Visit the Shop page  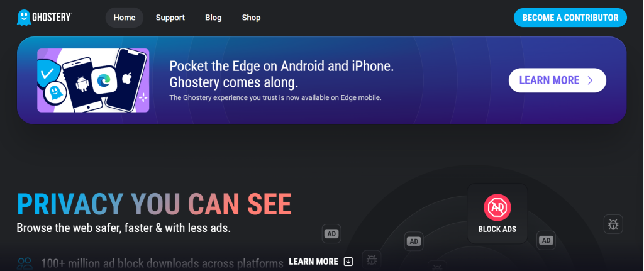pyautogui.click(x=251, y=18)
